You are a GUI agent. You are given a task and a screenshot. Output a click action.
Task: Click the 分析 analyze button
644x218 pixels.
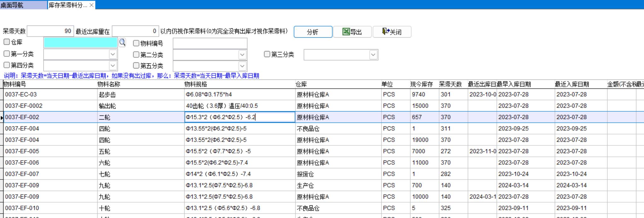coord(313,32)
